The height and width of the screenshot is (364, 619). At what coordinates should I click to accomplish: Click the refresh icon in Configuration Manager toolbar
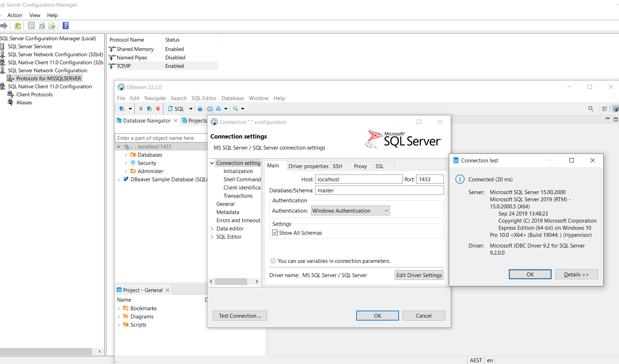tap(42, 26)
